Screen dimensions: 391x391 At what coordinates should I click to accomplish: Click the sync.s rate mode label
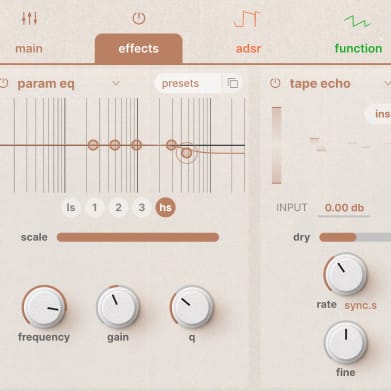point(360,305)
